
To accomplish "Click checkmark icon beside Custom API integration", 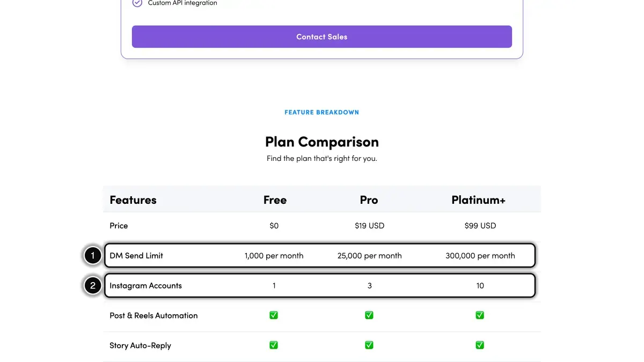I will (137, 3).
